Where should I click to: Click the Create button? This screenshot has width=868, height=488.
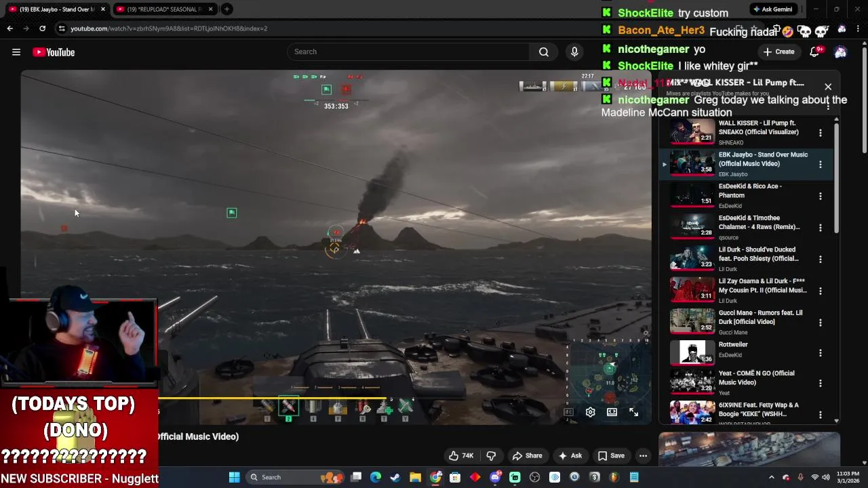click(778, 52)
